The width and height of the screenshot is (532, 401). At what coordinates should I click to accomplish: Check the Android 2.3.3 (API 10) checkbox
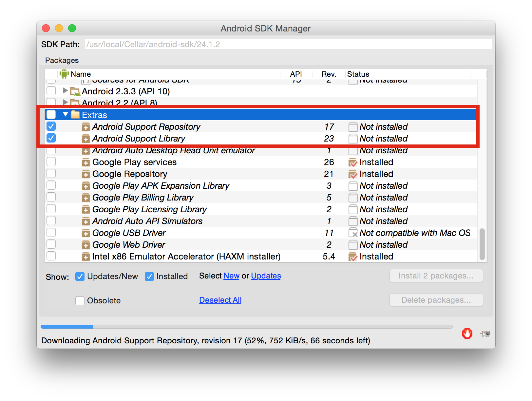51,91
